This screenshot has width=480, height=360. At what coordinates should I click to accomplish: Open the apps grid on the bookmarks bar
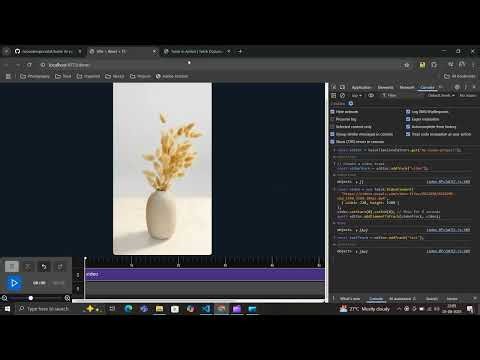pos(8,76)
